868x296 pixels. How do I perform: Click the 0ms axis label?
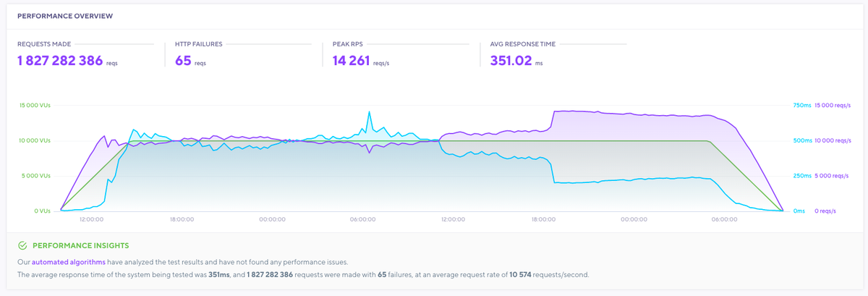[799, 211]
